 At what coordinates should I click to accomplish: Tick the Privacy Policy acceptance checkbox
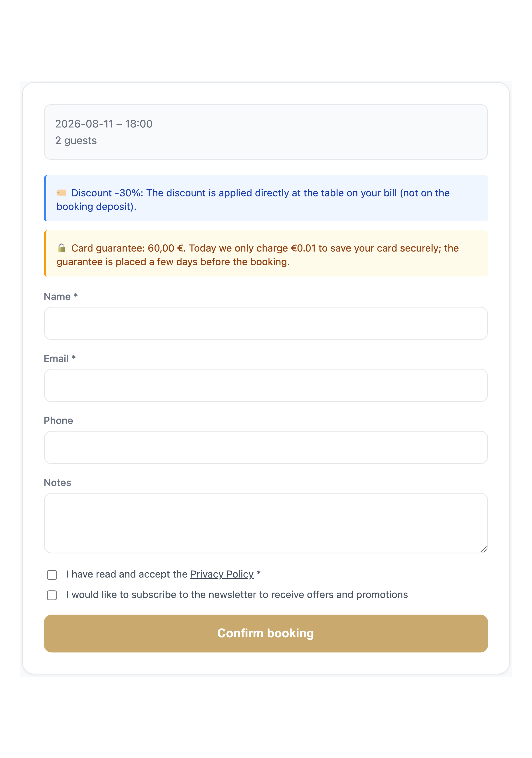[52, 575]
